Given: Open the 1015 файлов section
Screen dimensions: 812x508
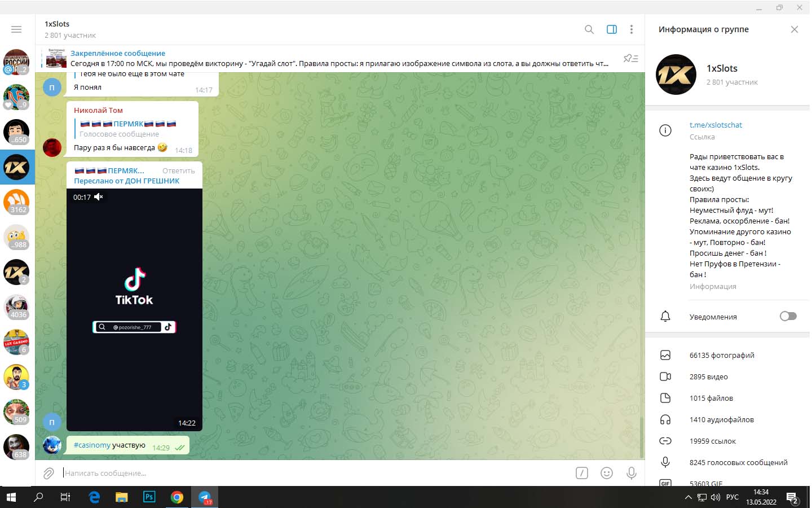Looking at the screenshot, I should 711,398.
